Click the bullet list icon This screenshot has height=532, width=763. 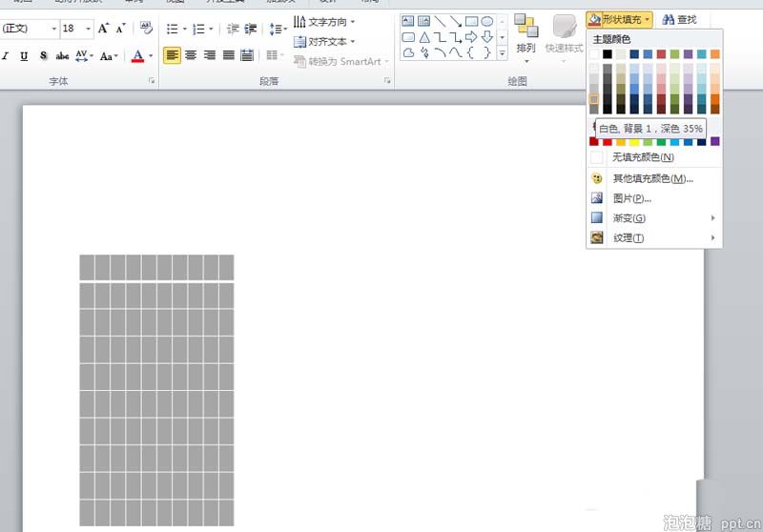(173, 30)
